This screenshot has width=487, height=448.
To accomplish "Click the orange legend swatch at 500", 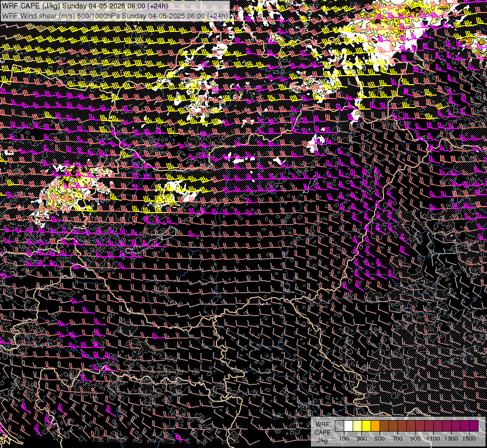I will pos(375,426).
